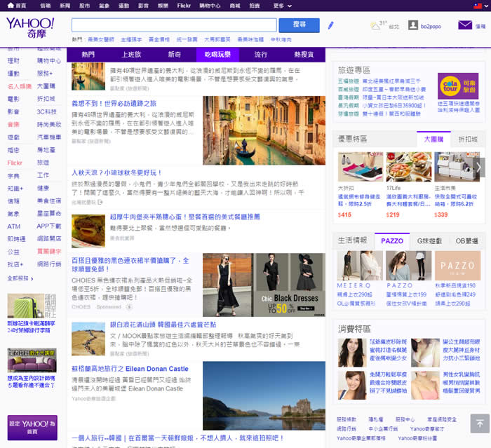Expand the 更多 dropdown in top bar
This screenshot has height=448, width=491.
coord(282,6)
